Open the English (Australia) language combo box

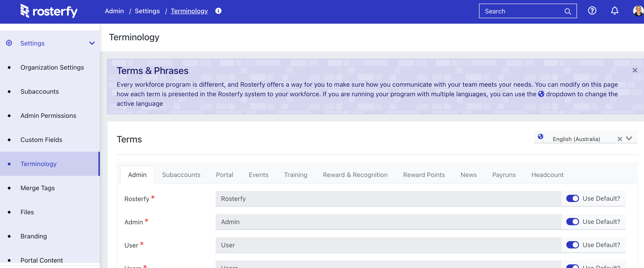tap(585, 137)
